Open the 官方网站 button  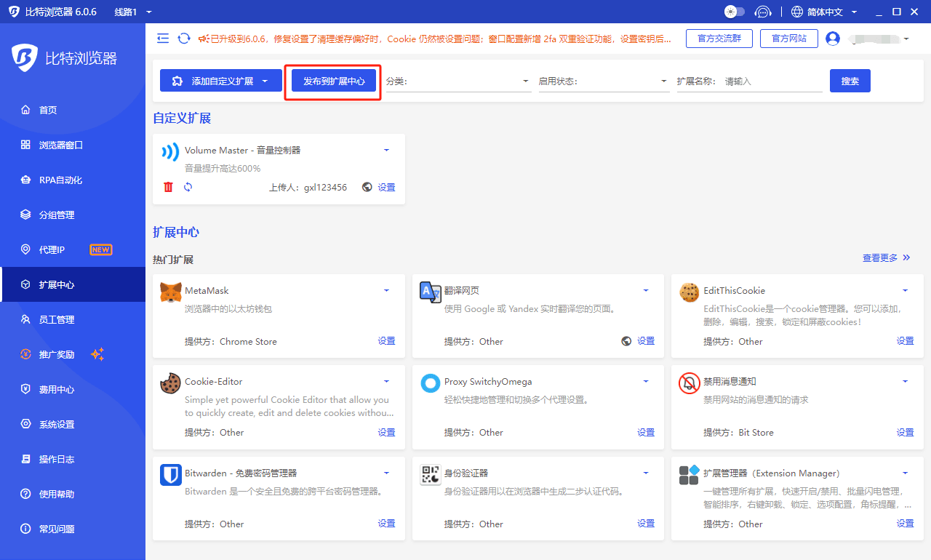pyautogui.click(x=789, y=39)
